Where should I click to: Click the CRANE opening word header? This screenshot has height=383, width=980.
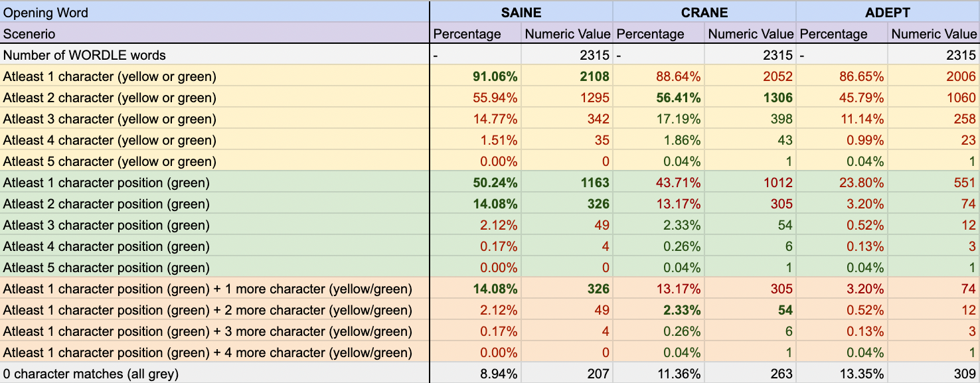(704, 12)
